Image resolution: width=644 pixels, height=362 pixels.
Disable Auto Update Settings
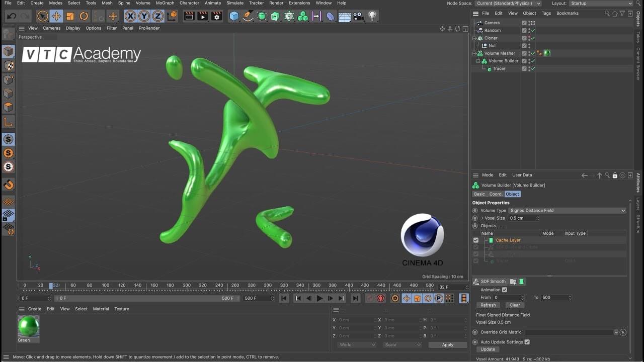coord(528,342)
